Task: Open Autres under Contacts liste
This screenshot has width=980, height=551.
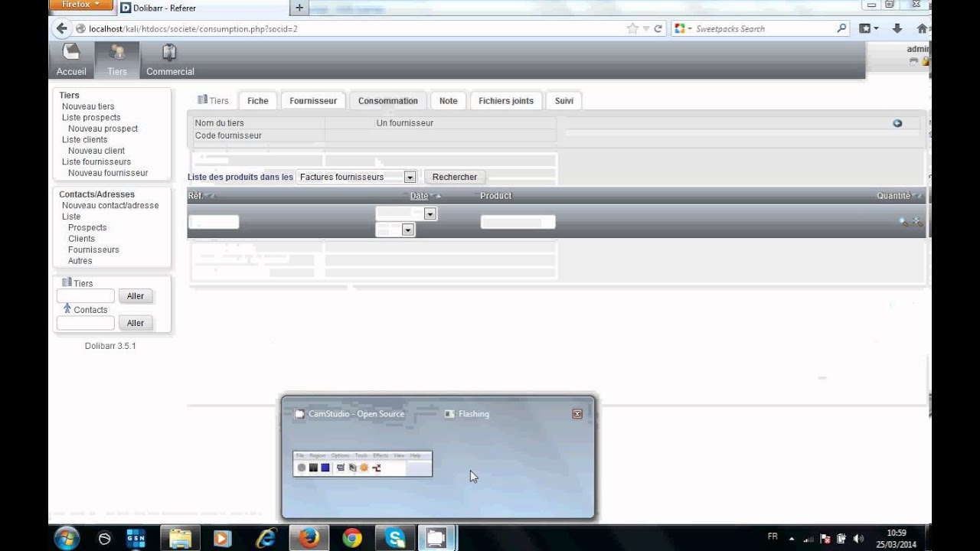Action: coord(80,261)
